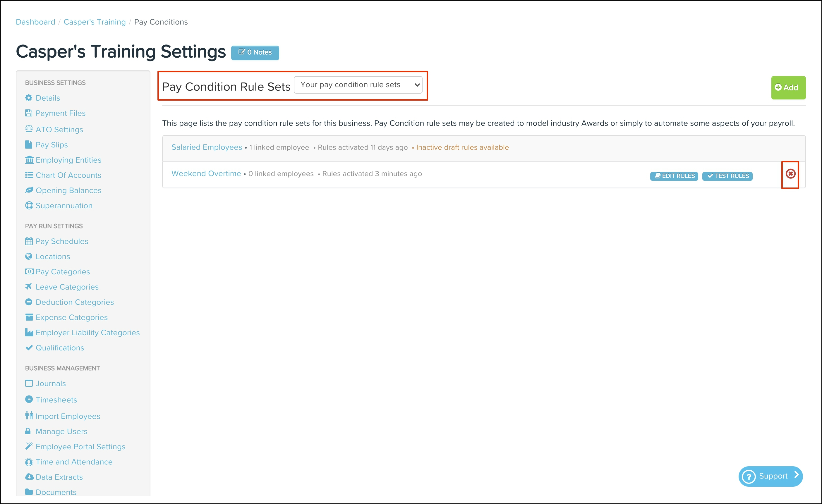The width and height of the screenshot is (822, 504).
Task: Open the Salaried Employees rule set
Action: pos(207,147)
